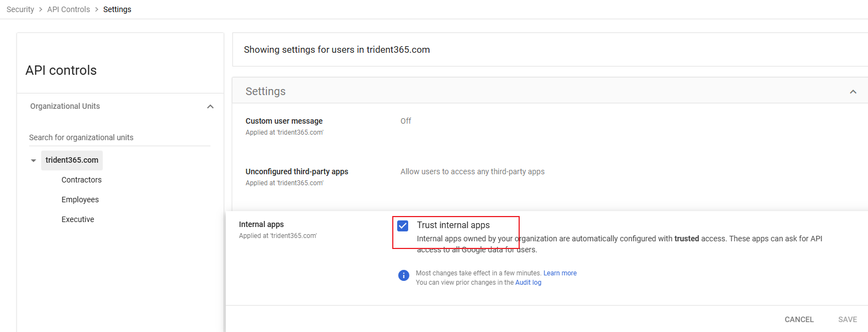Go to API Controls breadcrumb
Viewport: 868px width, 332px height.
coord(69,9)
